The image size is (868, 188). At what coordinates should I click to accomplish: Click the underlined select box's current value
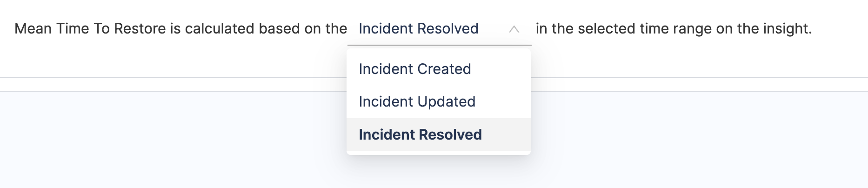click(418, 29)
